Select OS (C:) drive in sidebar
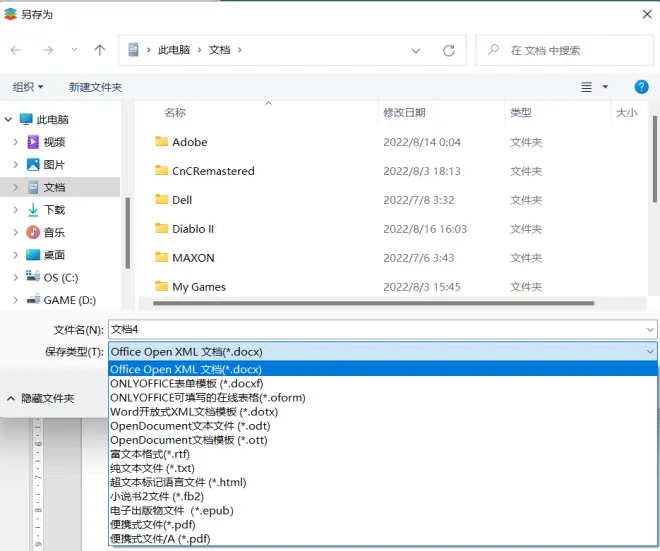 click(61, 278)
